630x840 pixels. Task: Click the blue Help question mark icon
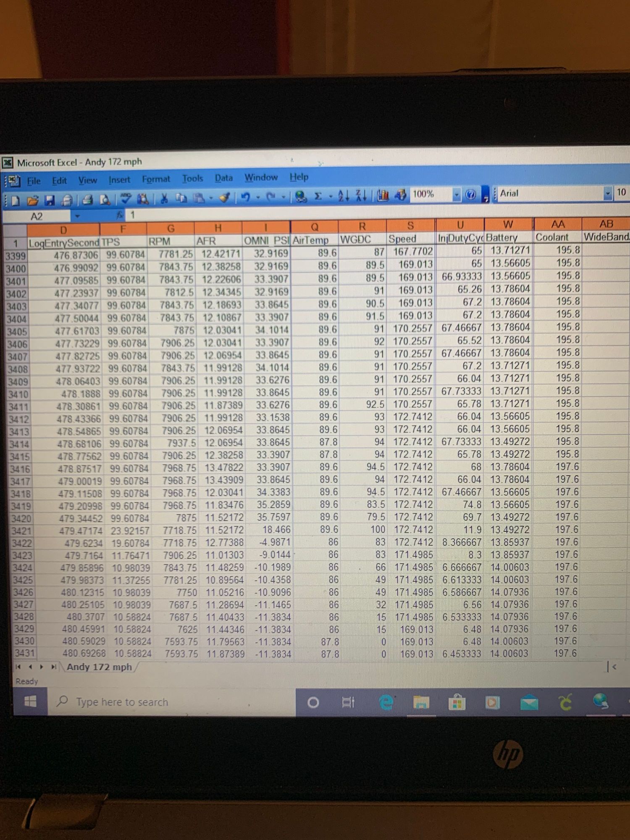pos(471,194)
